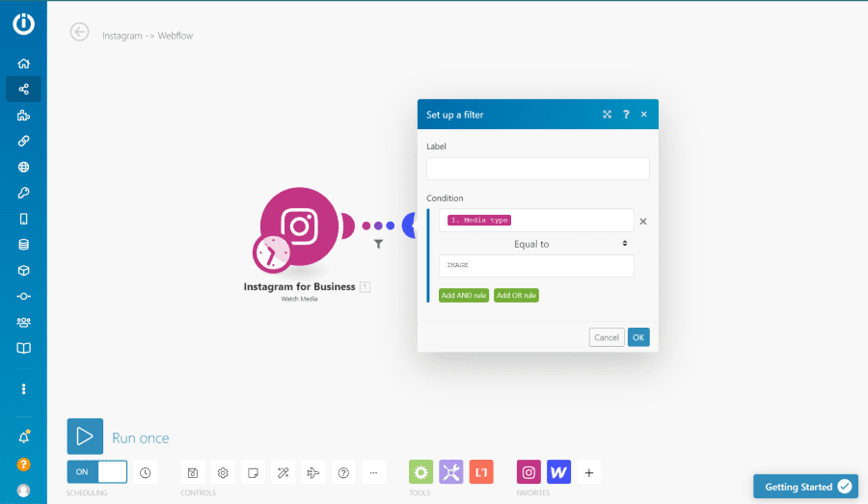Screen dimensions: 868x504
Task: Open the Templates puzzle icon in the sidebar
Action: point(23,115)
